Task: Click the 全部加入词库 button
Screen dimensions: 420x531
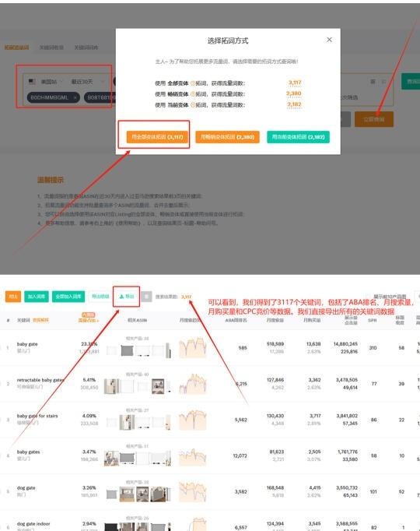Action: 68,297
